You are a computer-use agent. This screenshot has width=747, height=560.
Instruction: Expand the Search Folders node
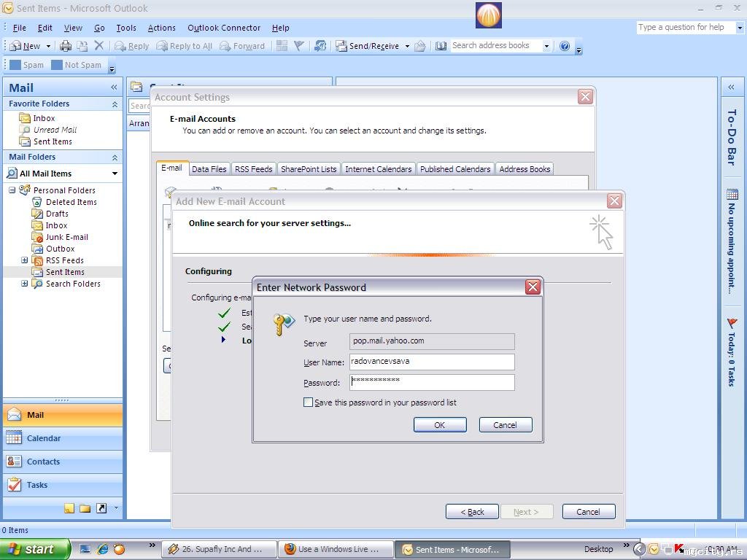24,284
